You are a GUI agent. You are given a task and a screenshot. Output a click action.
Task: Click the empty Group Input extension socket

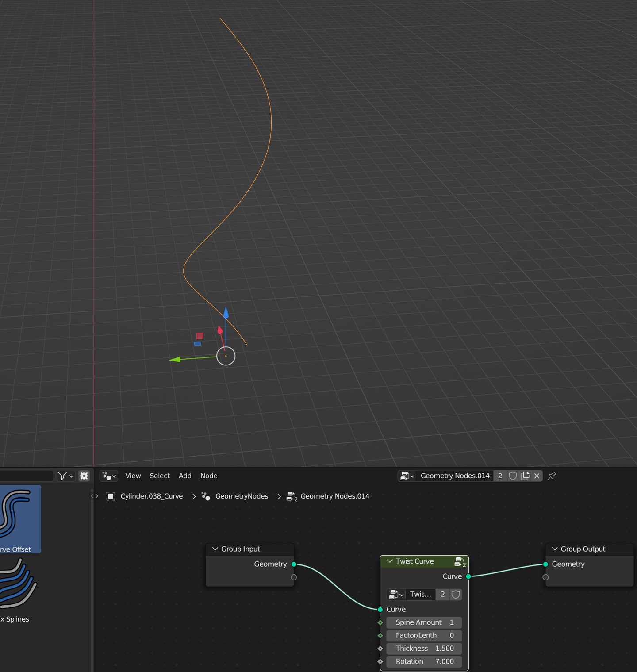click(x=294, y=577)
